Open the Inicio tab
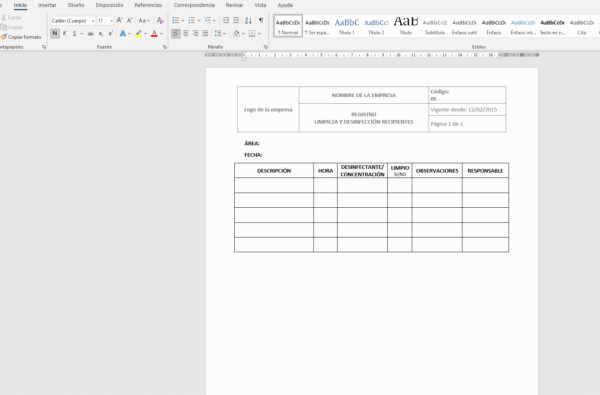This screenshot has height=395, width=600. click(x=20, y=5)
